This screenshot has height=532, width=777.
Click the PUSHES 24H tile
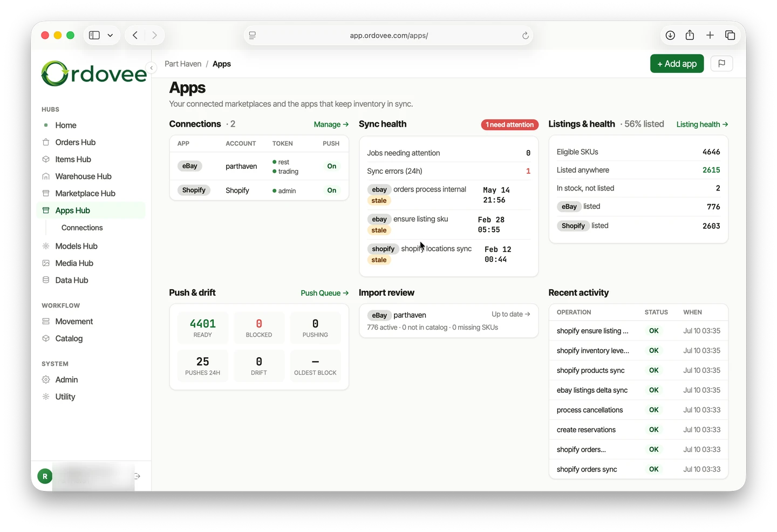coord(203,365)
